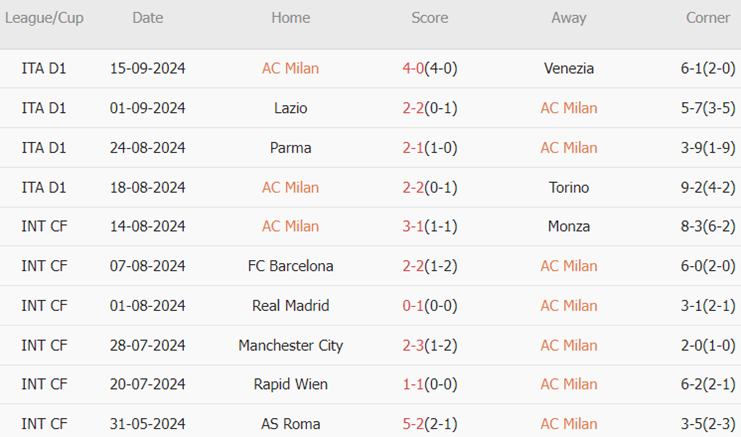Click the League/Cup column header
The image size is (741, 437).
(44, 18)
